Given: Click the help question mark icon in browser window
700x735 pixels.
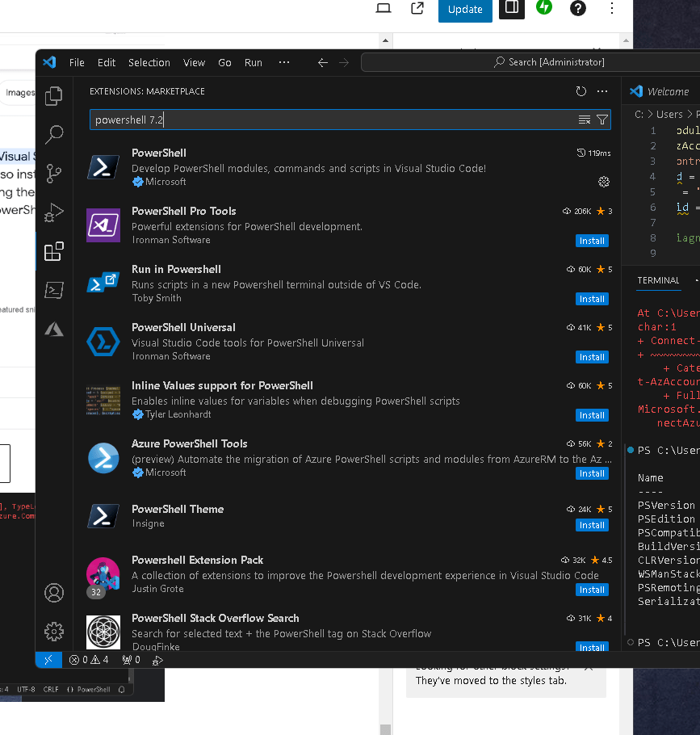Looking at the screenshot, I should pyautogui.click(x=578, y=8).
